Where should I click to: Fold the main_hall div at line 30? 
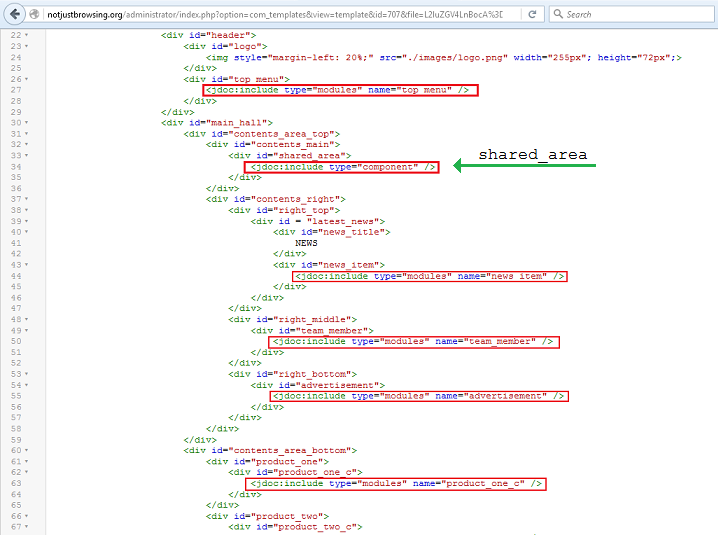pos(26,122)
